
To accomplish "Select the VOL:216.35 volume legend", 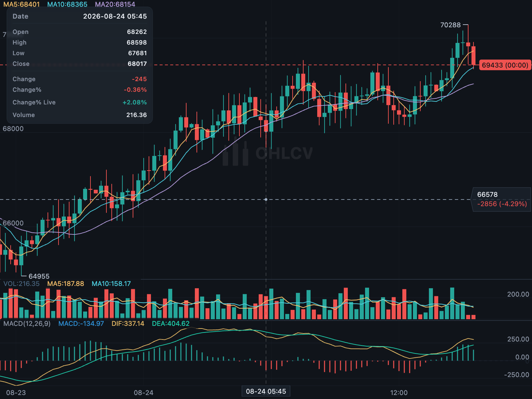I will (x=21, y=284).
